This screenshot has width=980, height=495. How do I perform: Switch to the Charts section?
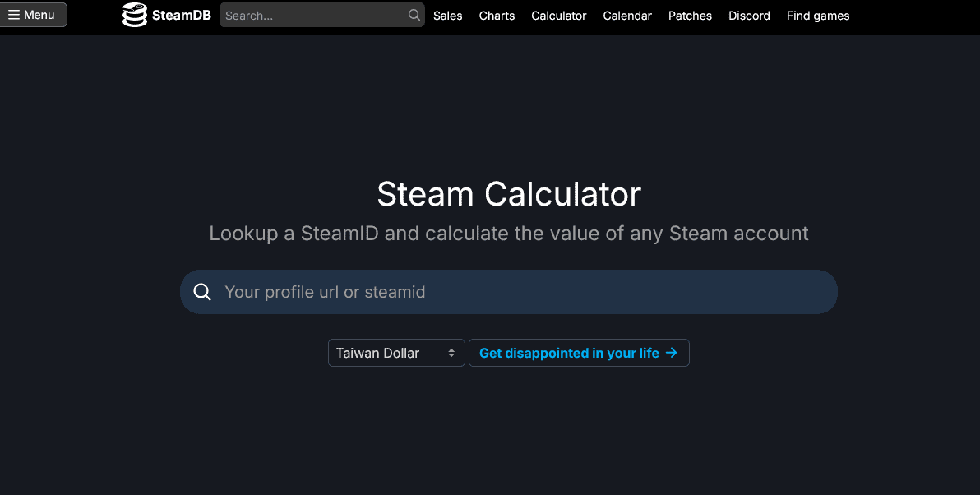click(x=497, y=16)
